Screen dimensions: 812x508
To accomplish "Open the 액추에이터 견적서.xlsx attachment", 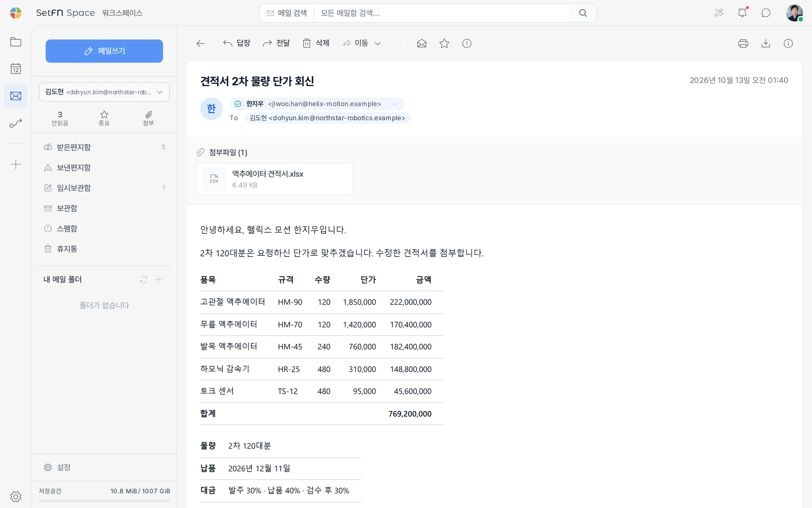I will point(274,179).
